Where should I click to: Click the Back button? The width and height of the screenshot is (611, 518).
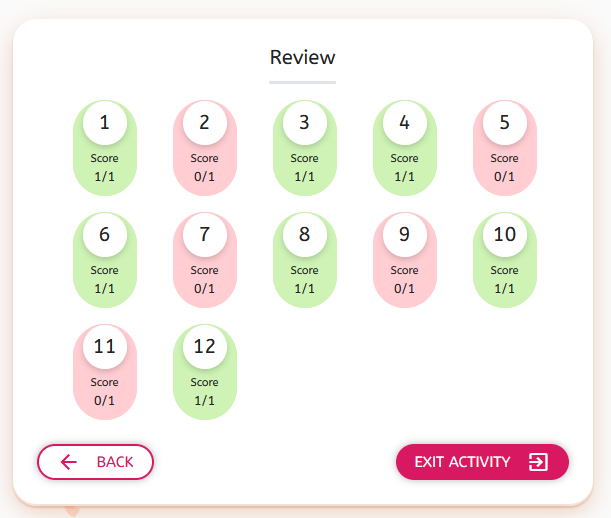click(x=96, y=462)
